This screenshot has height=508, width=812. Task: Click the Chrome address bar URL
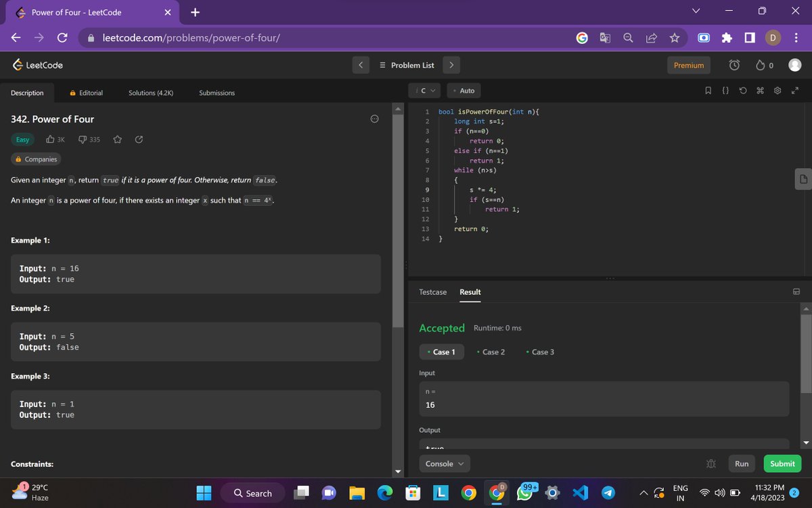191,38
